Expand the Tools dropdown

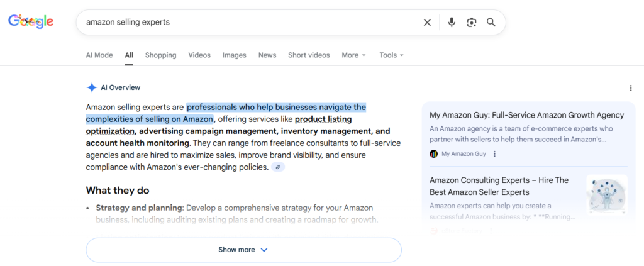(391, 55)
